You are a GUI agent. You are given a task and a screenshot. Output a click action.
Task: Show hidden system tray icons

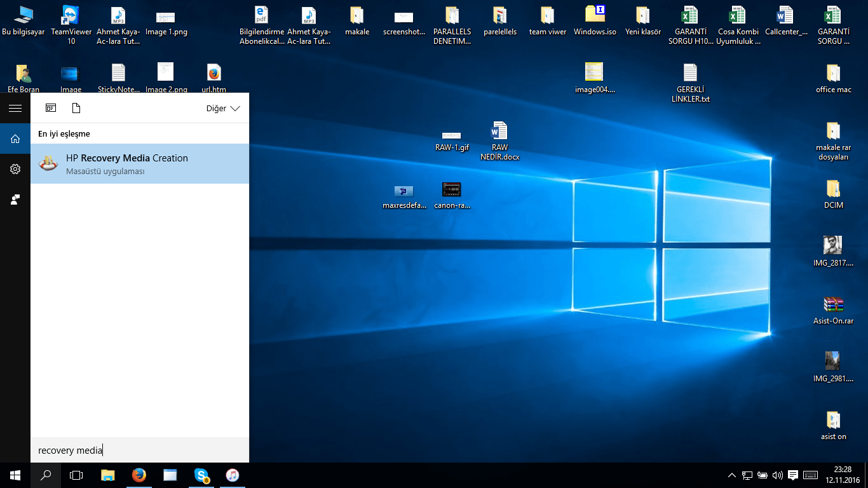coord(732,475)
